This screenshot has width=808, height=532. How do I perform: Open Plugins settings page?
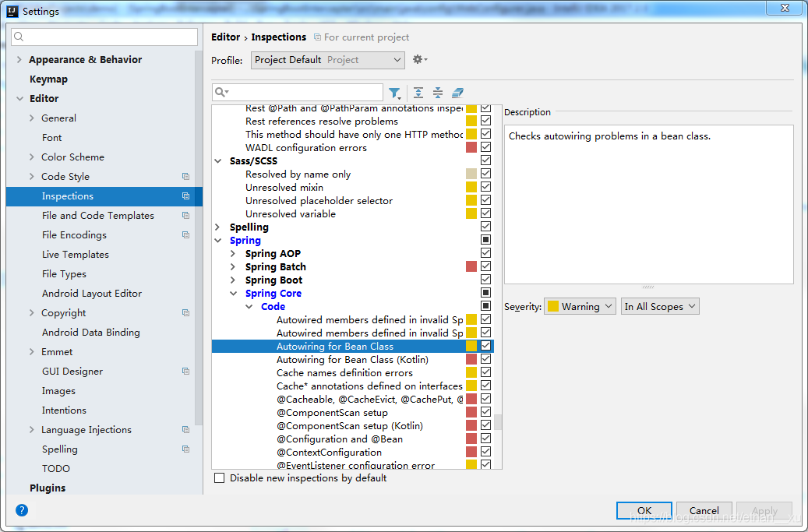[x=48, y=488]
